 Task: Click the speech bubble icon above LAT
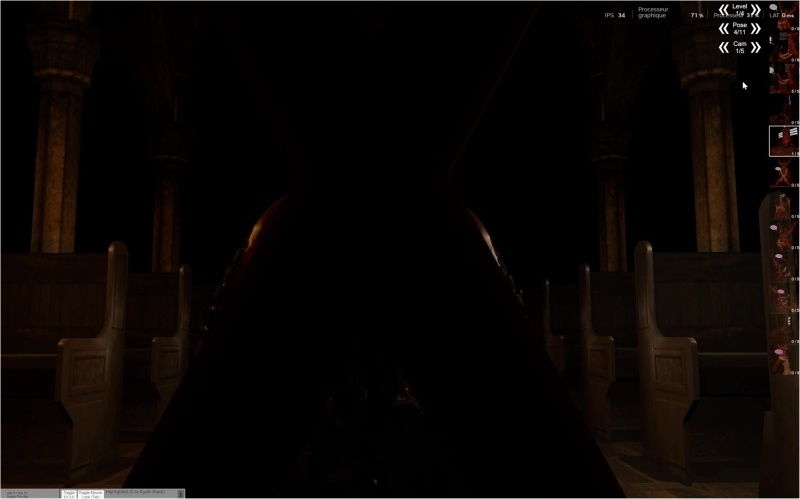[x=773, y=7]
